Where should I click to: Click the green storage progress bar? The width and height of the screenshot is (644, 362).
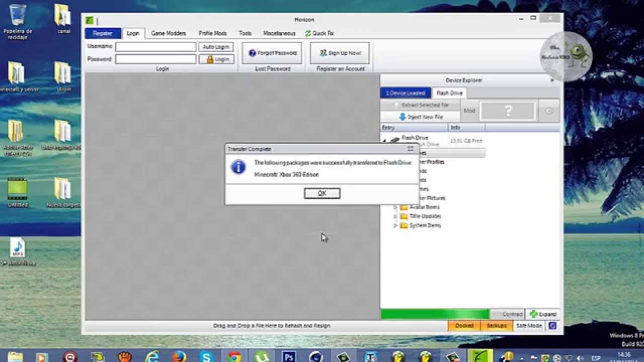tap(435, 314)
